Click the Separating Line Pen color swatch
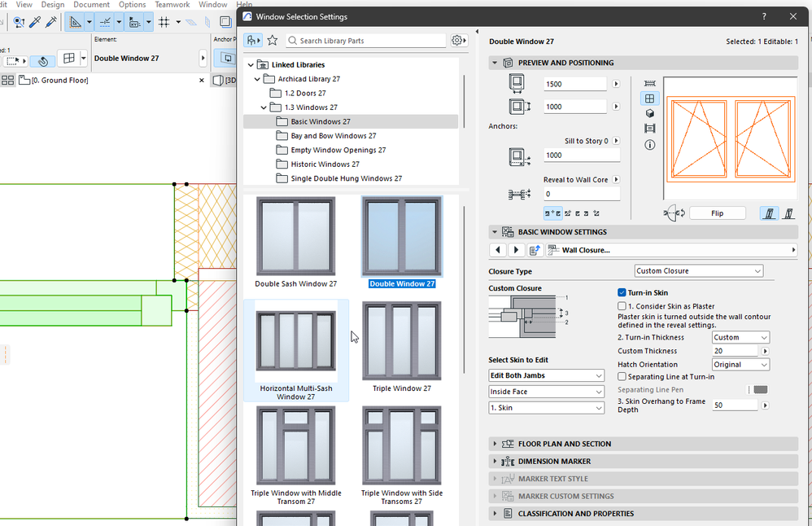This screenshot has height=526, width=812. pos(760,390)
